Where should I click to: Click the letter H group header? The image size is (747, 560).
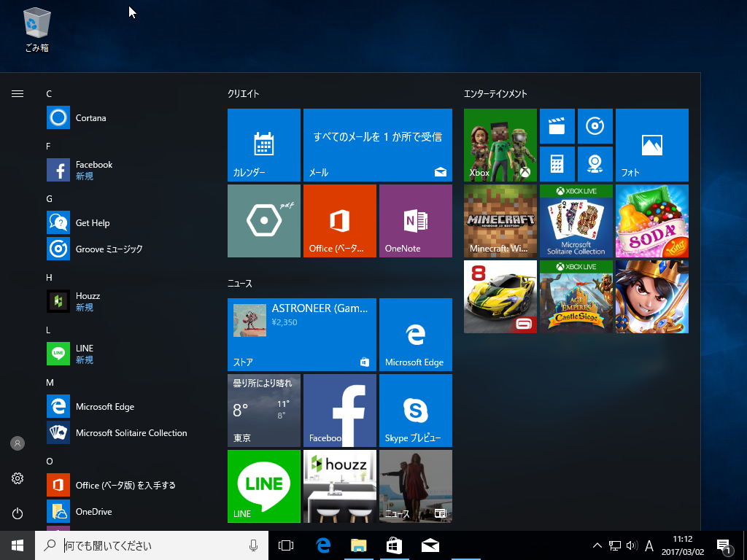49,277
